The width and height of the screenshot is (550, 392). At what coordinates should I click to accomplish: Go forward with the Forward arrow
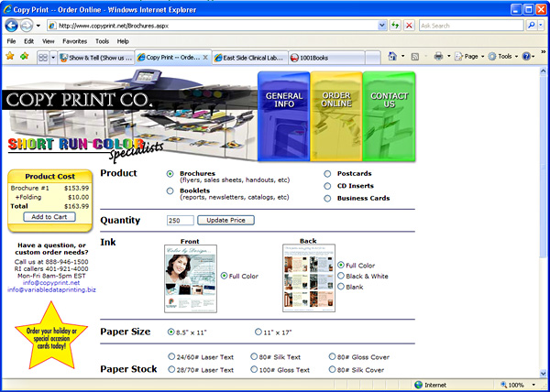[27, 26]
